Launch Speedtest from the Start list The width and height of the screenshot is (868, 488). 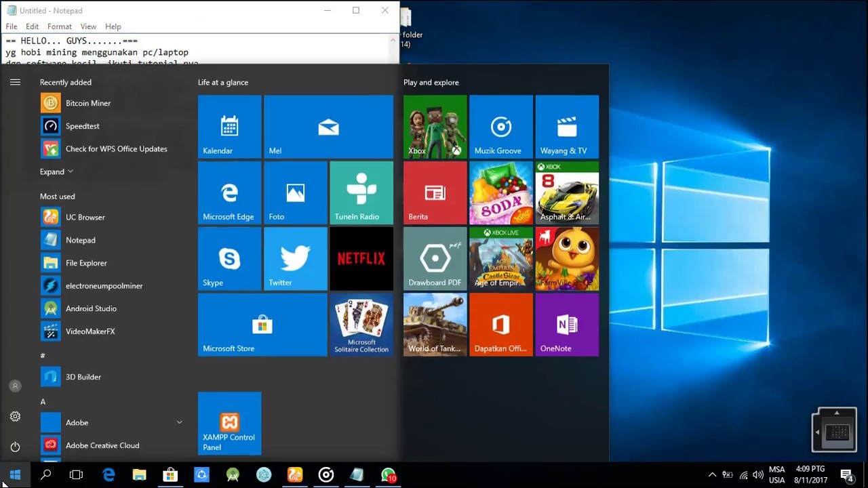112,126
